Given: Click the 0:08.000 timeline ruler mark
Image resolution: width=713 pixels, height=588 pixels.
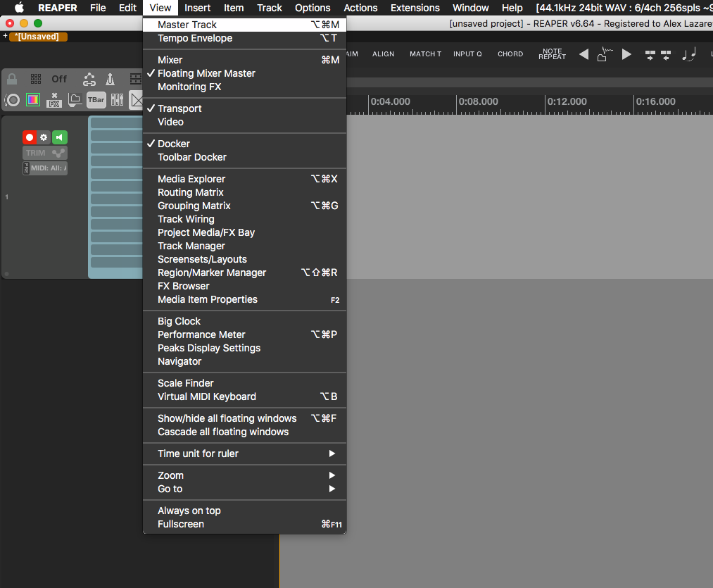Looking at the screenshot, I should (478, 101).
